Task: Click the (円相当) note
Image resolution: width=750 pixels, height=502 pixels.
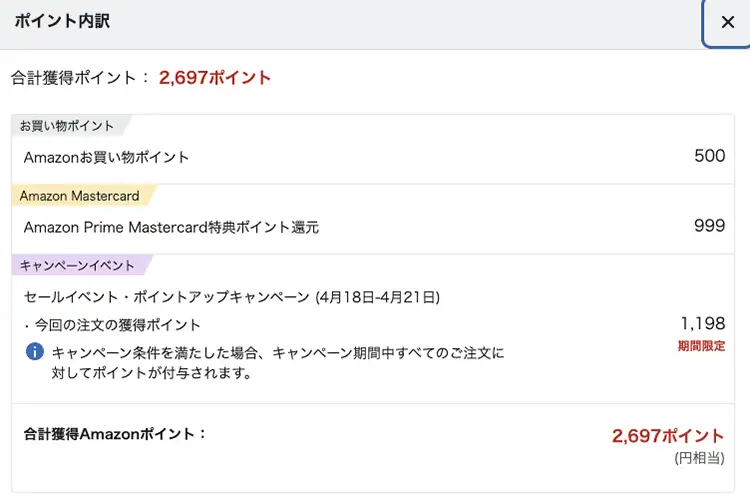Action: point(699,458)
